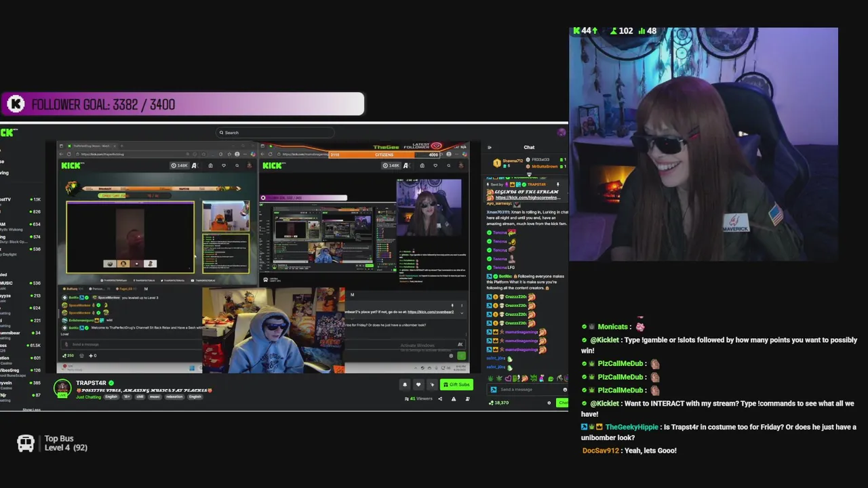Open chat settings via the gear icon

(x=549, y=403)
